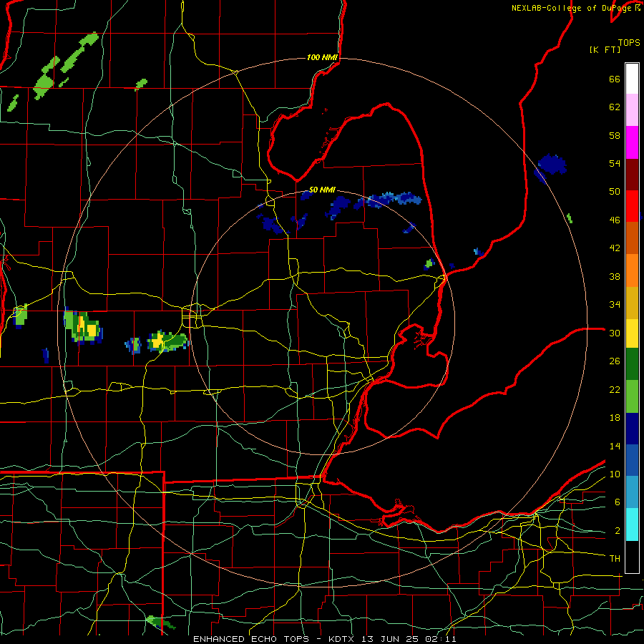
Task: Click the TOPS legend title
Action: pos(629,43)
